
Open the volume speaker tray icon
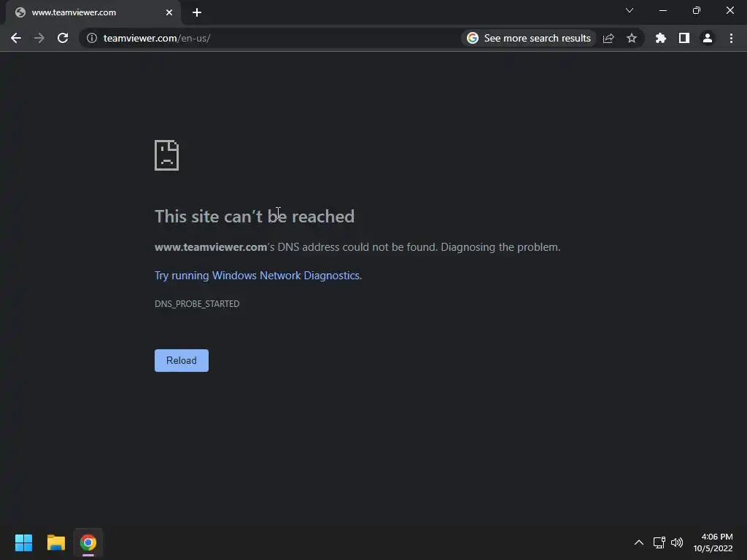coord(676,542)
